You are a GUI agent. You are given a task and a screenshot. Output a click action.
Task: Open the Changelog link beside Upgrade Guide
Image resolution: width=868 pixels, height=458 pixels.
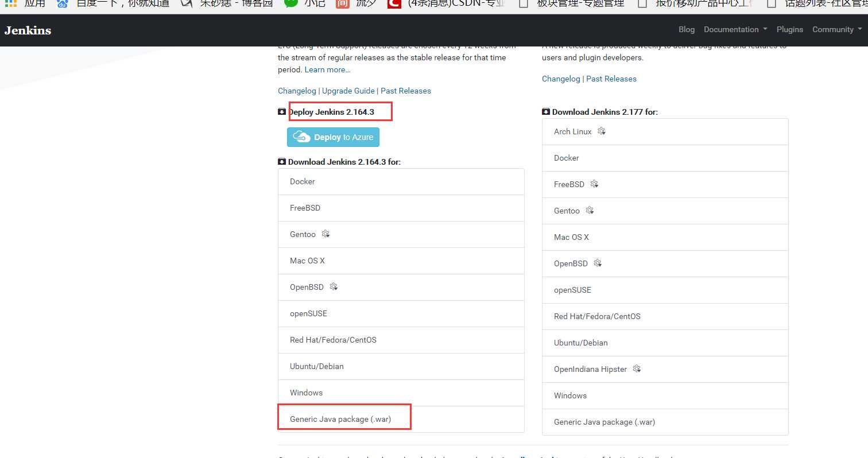[297, 91]
